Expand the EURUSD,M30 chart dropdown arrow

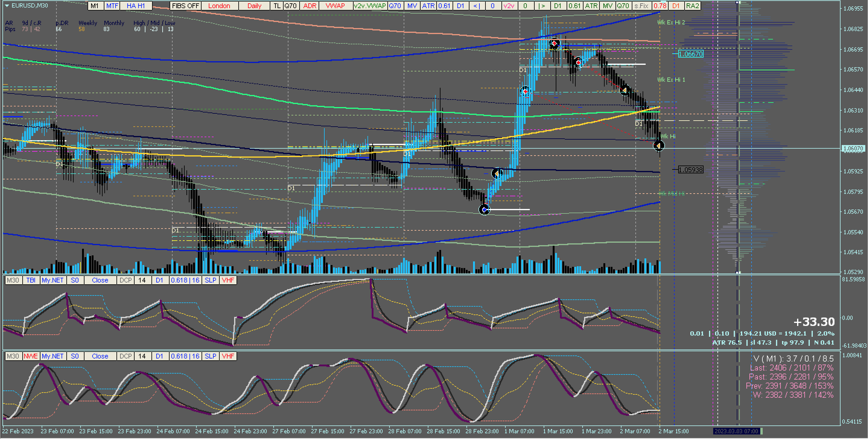tap(7, 6)
